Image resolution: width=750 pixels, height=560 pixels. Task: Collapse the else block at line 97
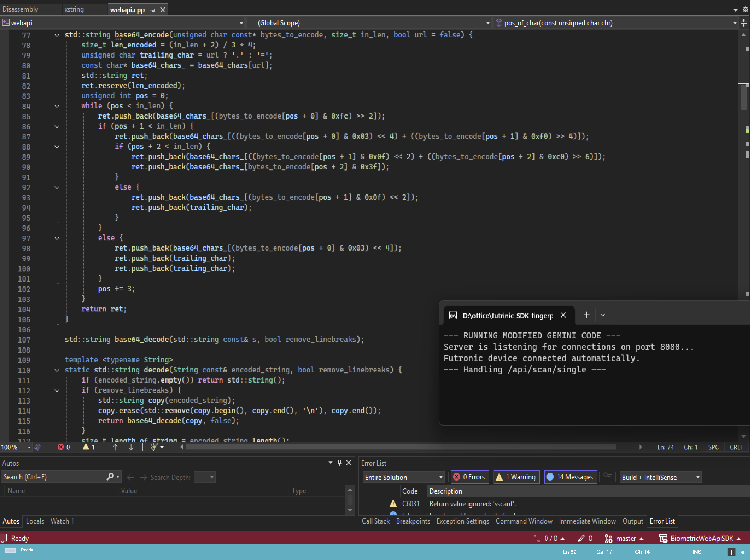coord(57,238)
